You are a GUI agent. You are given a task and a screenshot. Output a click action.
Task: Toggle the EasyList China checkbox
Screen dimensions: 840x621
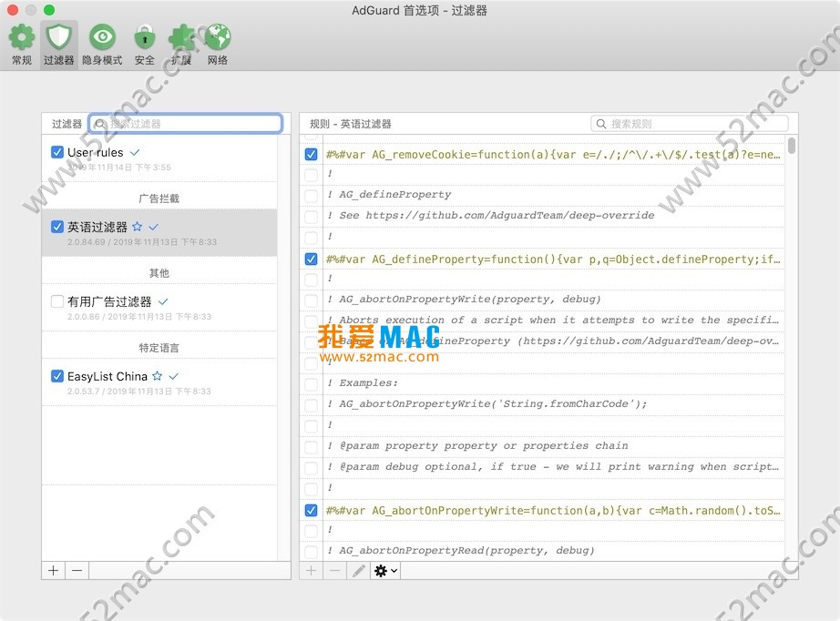click(x=57, y=376)
